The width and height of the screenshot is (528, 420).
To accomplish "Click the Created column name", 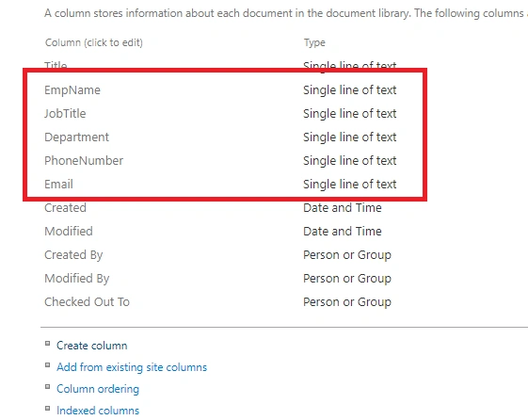I will (x=65, y=208).
